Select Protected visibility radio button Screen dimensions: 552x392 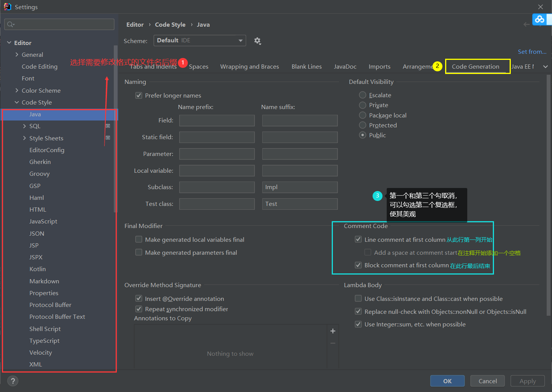coord(363,125)
